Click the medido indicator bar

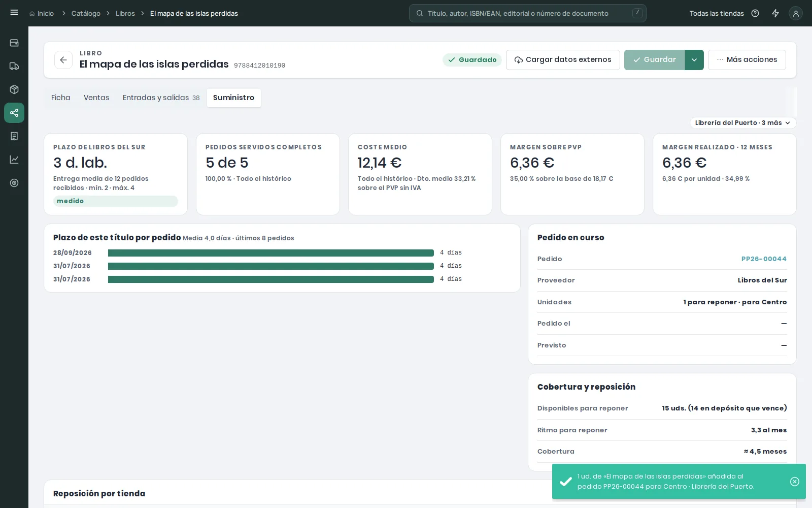click(116, 201)
